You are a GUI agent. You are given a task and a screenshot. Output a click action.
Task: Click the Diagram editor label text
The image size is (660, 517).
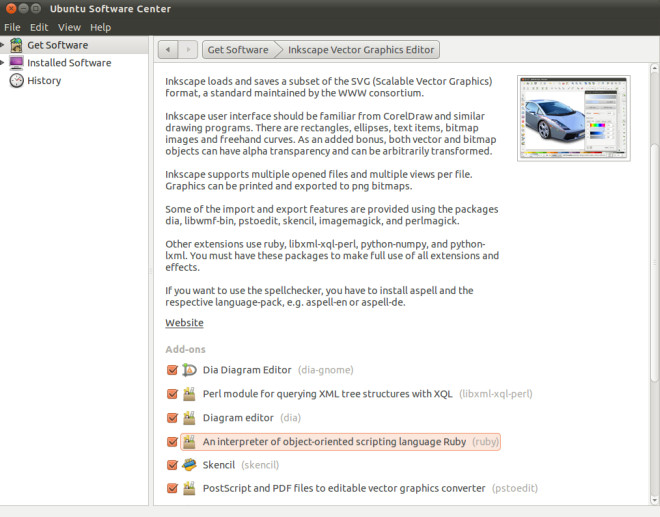point(238,418)
